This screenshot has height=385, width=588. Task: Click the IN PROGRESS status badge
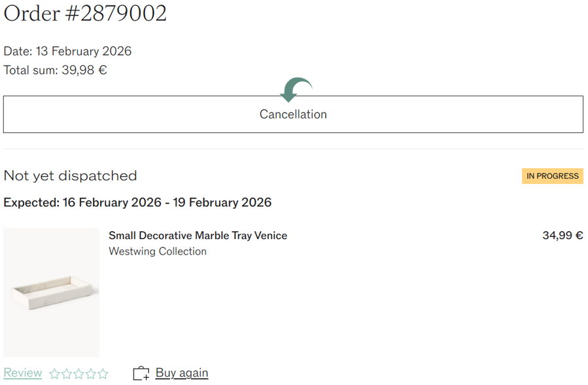553,176
